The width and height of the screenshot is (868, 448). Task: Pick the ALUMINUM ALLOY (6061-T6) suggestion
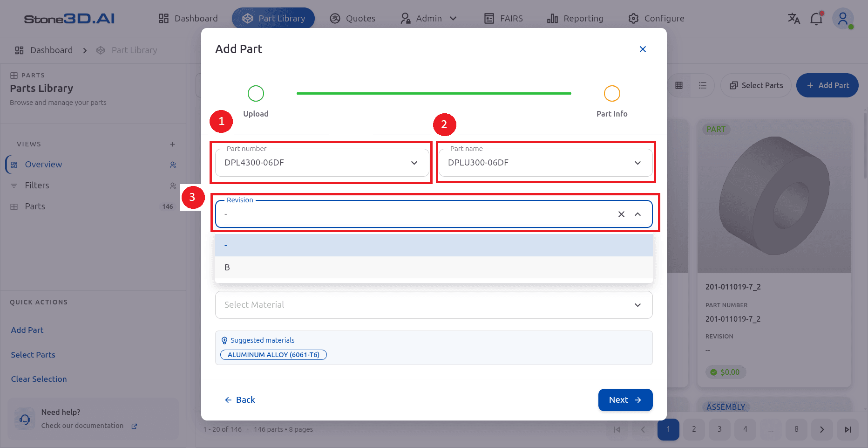pos(273,355)
